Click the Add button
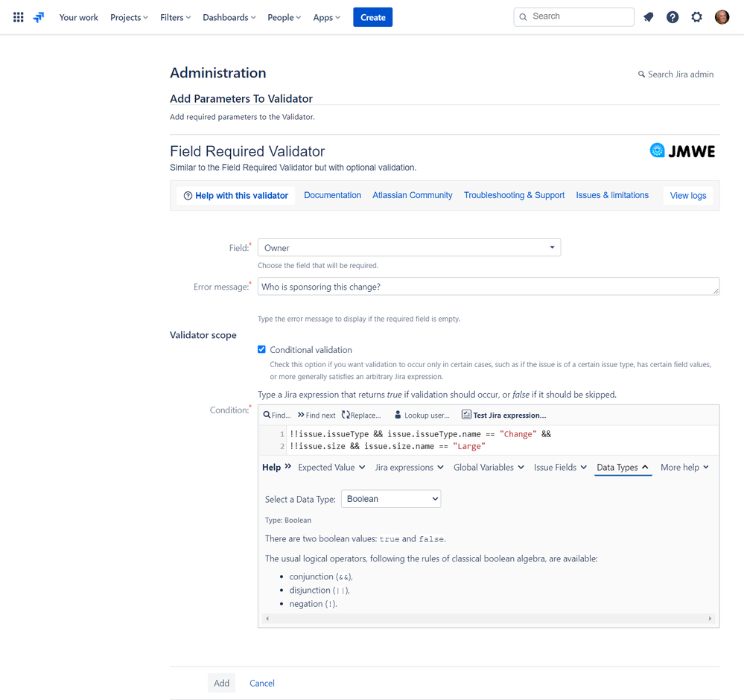 (221, 683)
